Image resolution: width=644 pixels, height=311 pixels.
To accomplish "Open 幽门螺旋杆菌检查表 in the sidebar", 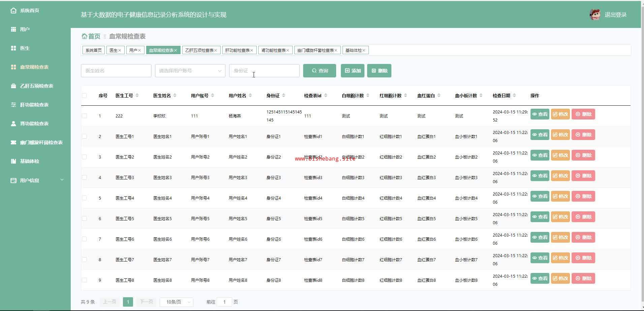I will pos(41,142).
